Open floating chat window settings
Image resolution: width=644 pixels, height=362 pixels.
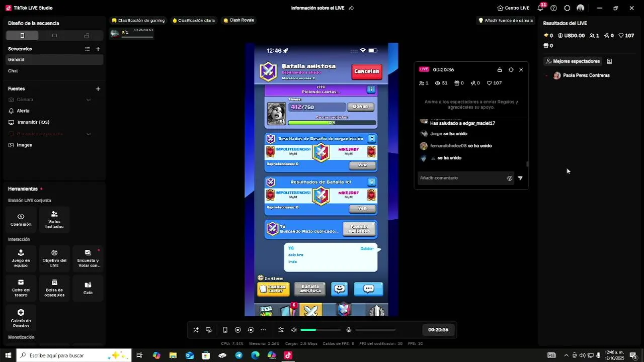click(x=511, y=70)
